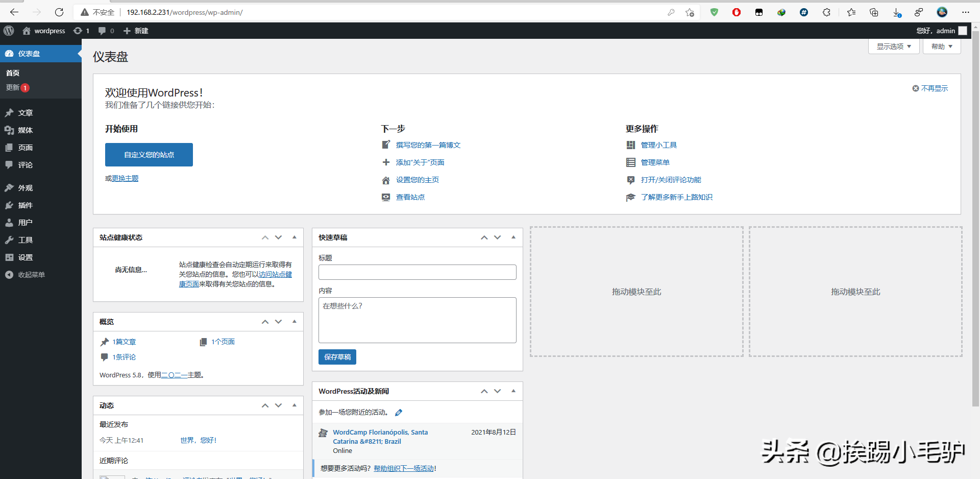Open 插件 in sidebar menu
The image size is (980, 479).
[41, 205]
